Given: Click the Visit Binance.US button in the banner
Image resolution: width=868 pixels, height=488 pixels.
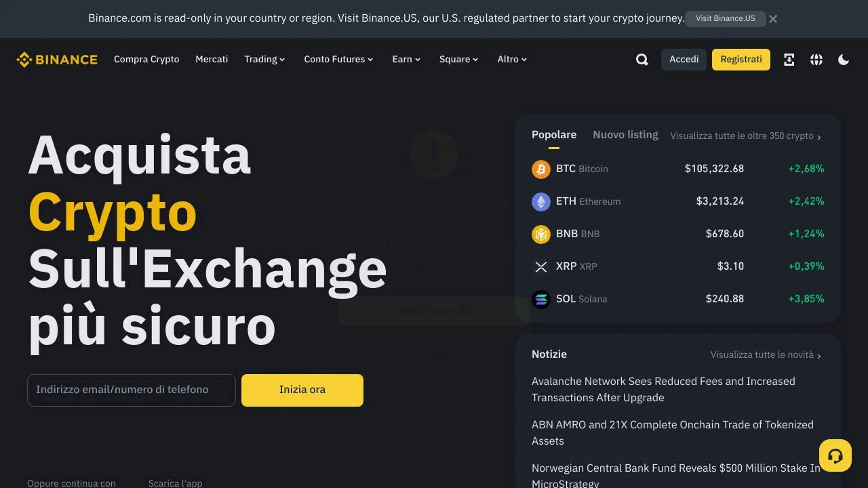Looking at the screenshot, I should 725,18.
